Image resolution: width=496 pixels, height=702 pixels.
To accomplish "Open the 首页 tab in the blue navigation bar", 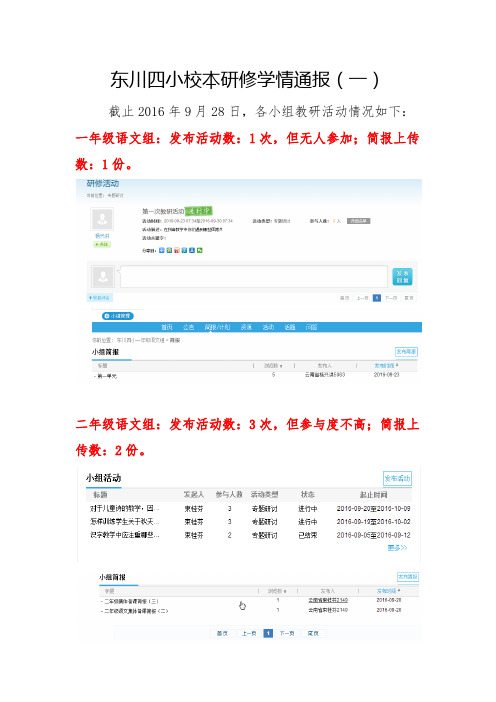I will (x=167, y=327).
